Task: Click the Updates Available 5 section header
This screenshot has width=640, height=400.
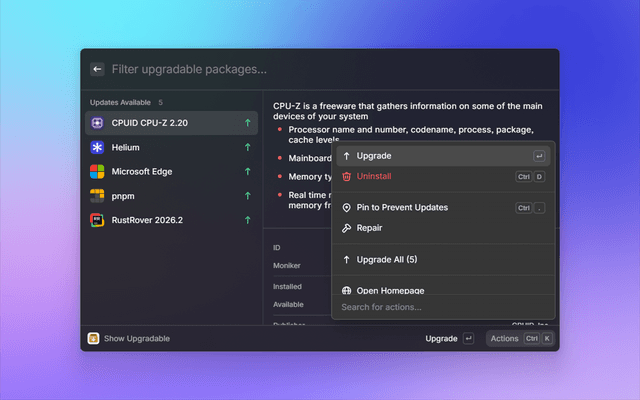Action: pos(126,102)
